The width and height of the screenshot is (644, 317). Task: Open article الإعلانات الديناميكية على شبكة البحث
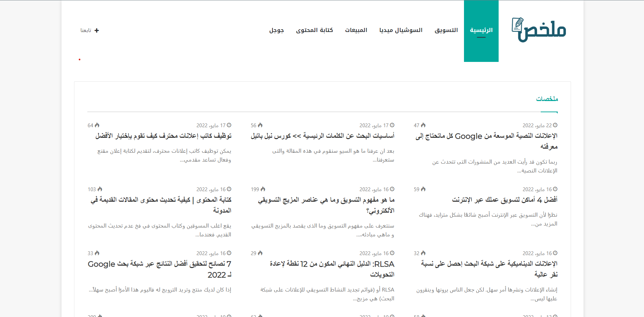pos(489,269)
